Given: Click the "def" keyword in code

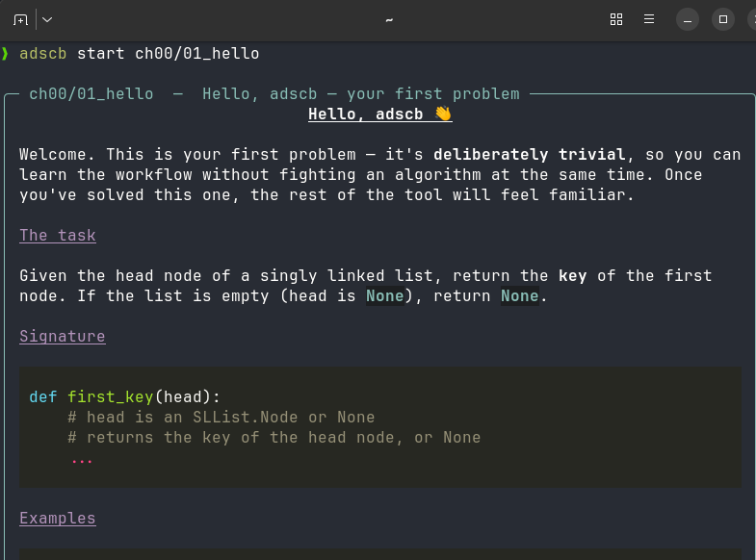Looking at the screenshot, I should [43, 396].
